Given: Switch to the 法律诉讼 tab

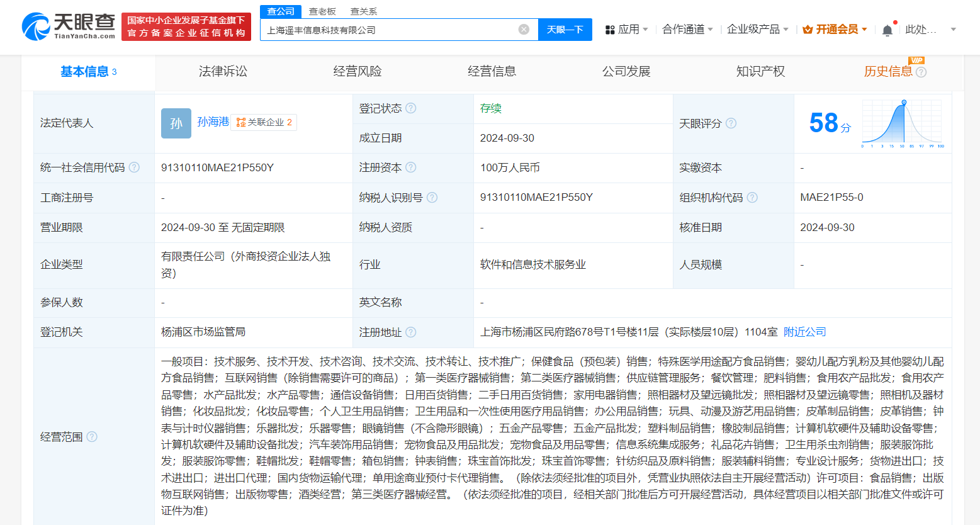Looking at the screenshot, I should coord(223,72).
